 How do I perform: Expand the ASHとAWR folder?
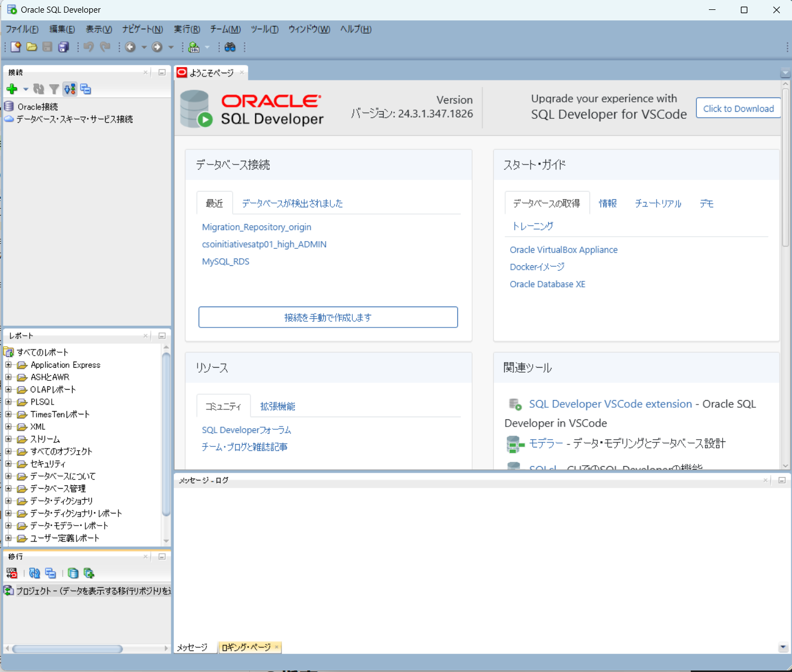(x=8, y=377)
